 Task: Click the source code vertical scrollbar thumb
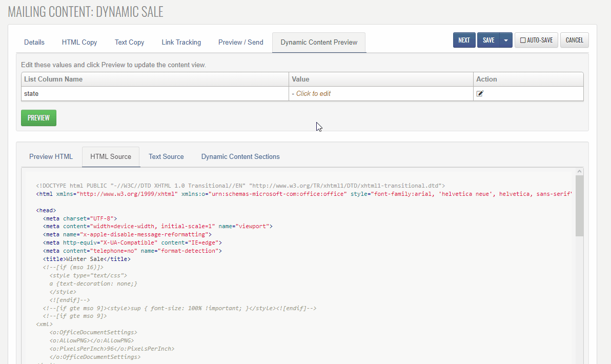(x=579, y=205)
